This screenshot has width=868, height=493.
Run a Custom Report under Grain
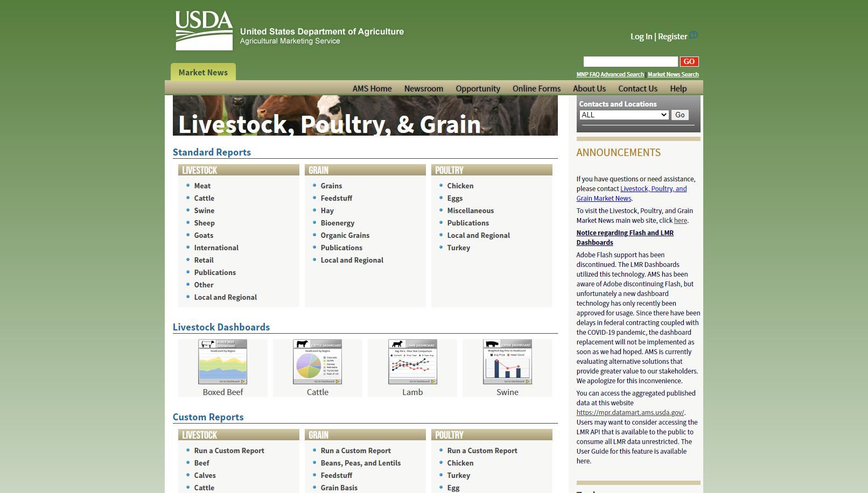(x=356, y=450)
